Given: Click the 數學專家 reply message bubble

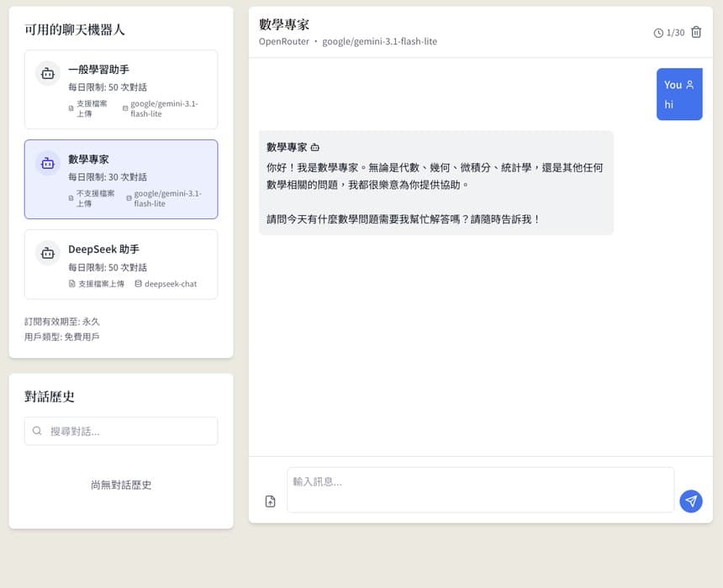Looking at the screenshot, I should pyautogui.click(x=435, y=183).
